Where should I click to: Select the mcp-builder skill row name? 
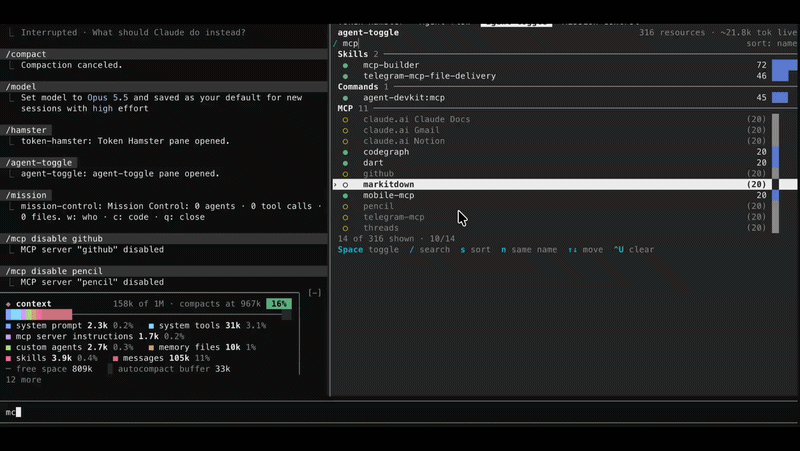tap(391, 65)
